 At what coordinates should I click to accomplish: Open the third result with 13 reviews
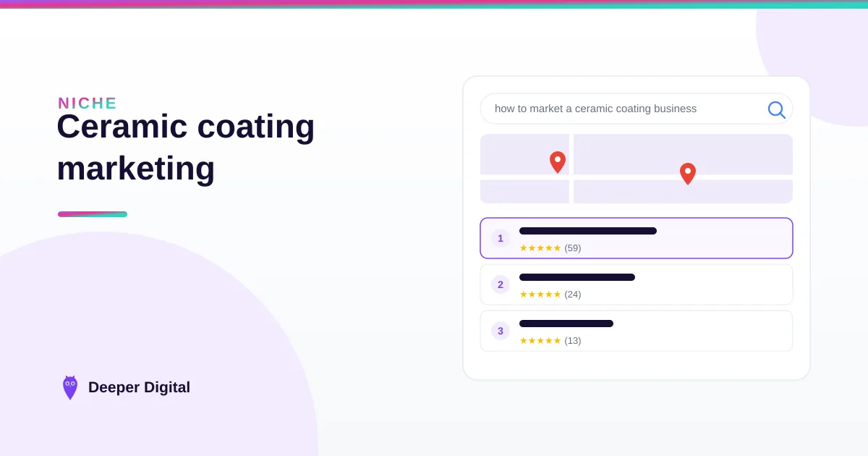pos(637,331)
